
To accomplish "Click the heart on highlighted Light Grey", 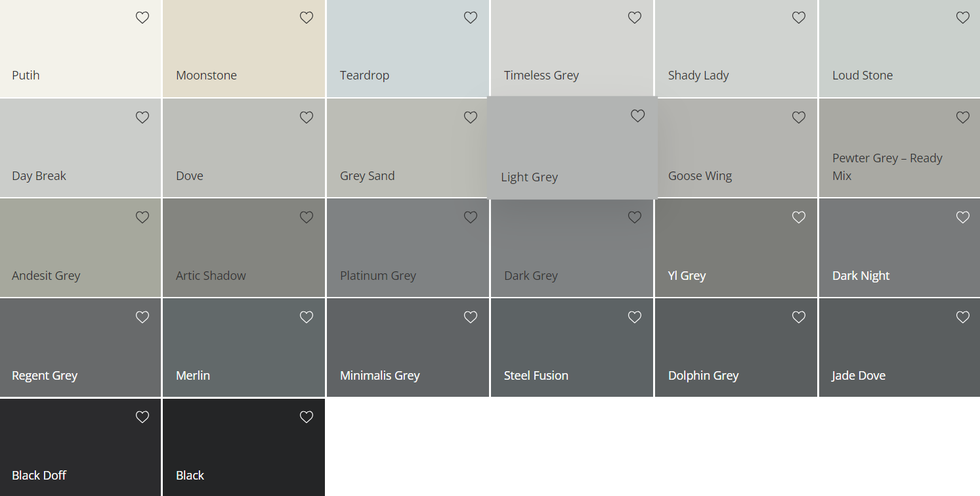I will 638,116.
